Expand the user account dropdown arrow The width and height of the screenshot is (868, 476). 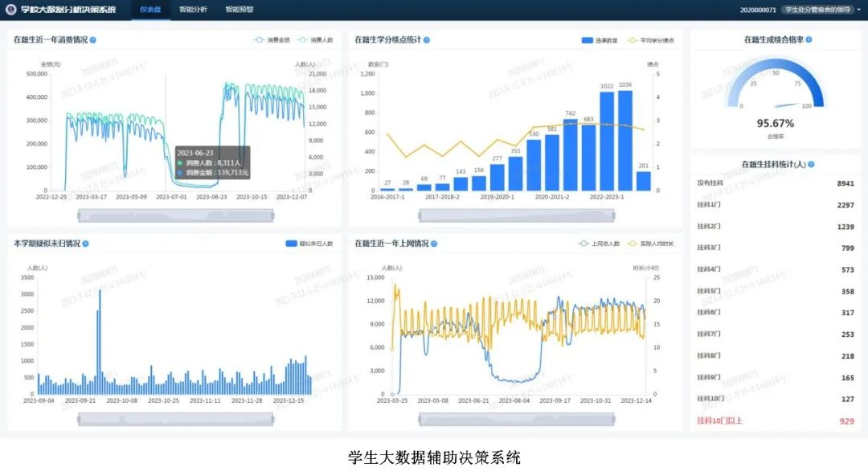pos(858,10)
